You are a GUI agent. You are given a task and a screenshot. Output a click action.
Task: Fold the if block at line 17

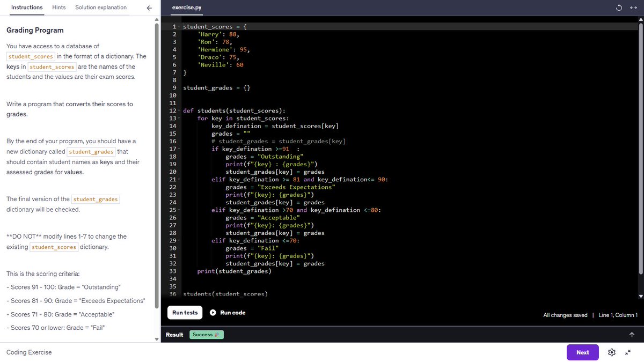pos(179,149)
